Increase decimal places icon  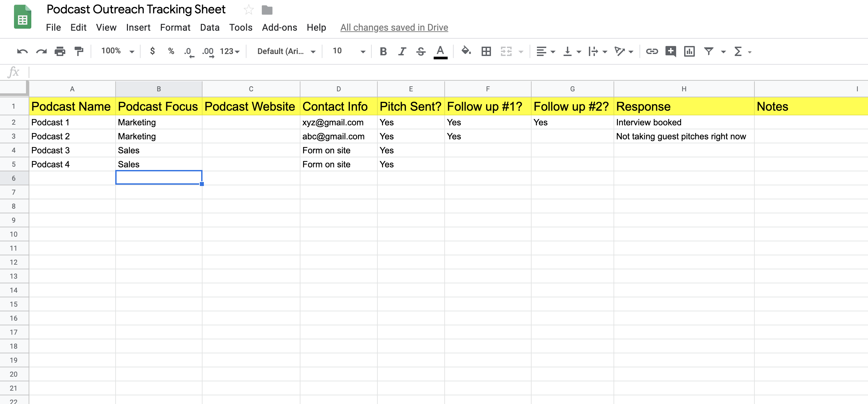click(x=208, y=52)
